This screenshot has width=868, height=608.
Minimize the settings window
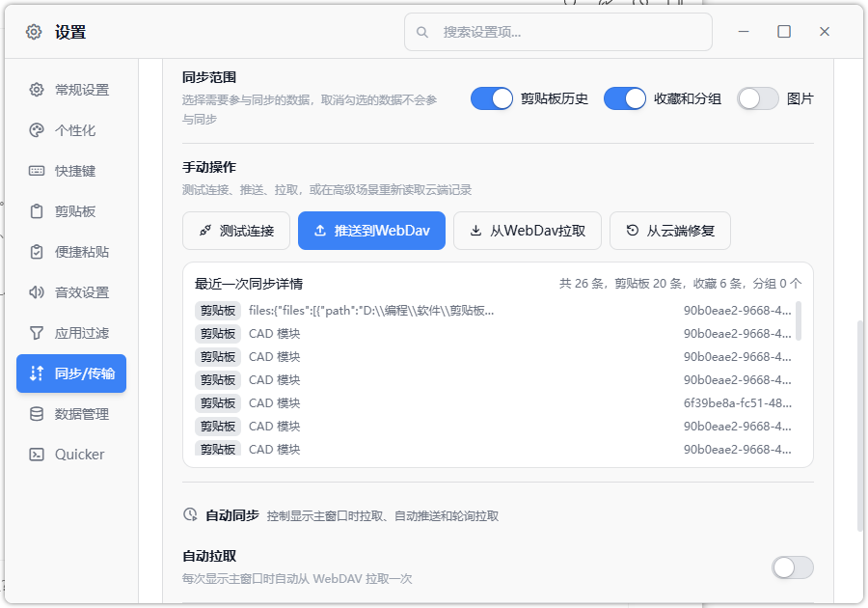coord(744,32)
